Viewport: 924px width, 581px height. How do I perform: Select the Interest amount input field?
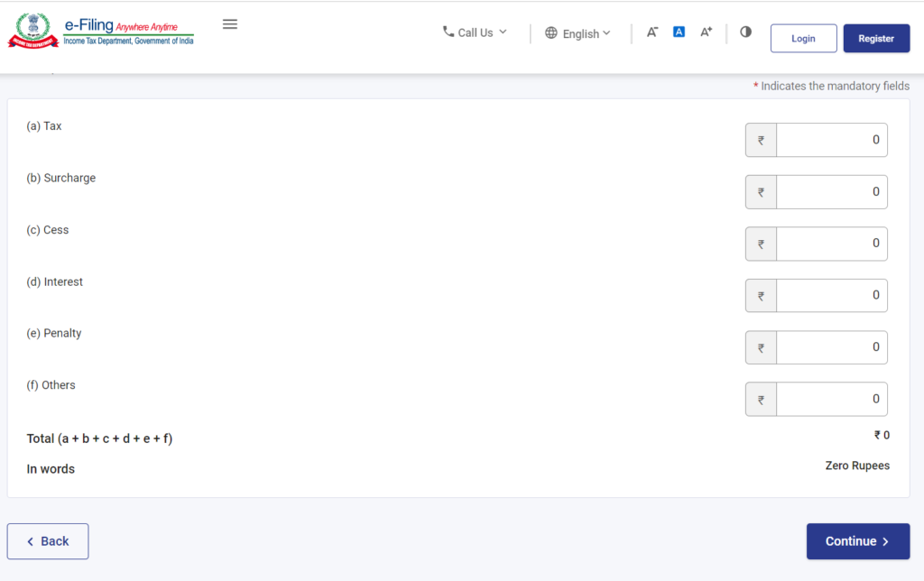point(830,295)
